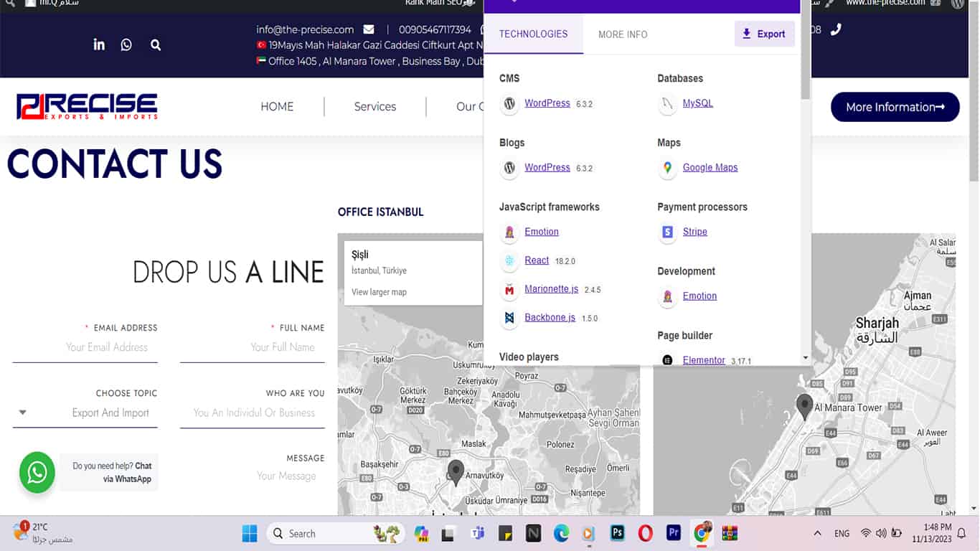Click the Who Are You input field
Viewport: 980px width, 551px height.
coord(253,413)
